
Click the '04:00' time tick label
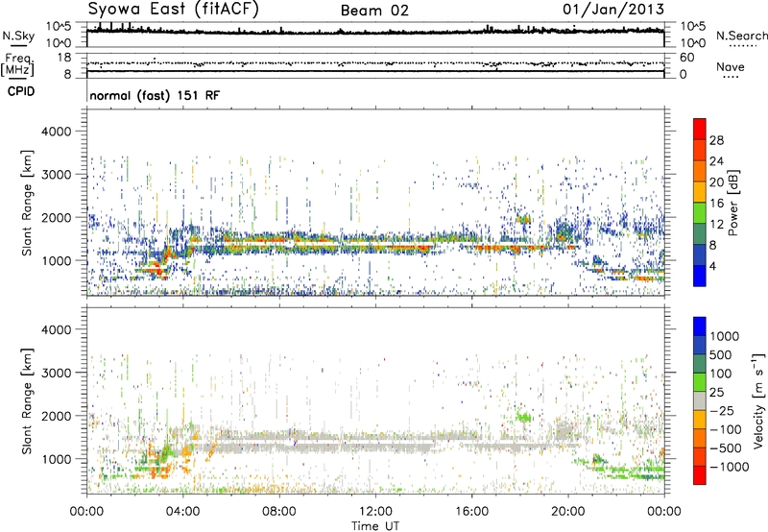(182, 512)
